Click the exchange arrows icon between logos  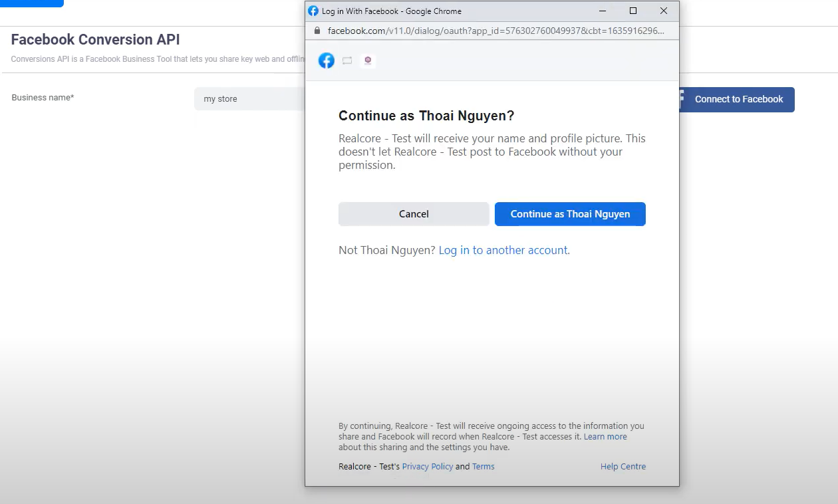pyautogui.click(x=347, y=61)
